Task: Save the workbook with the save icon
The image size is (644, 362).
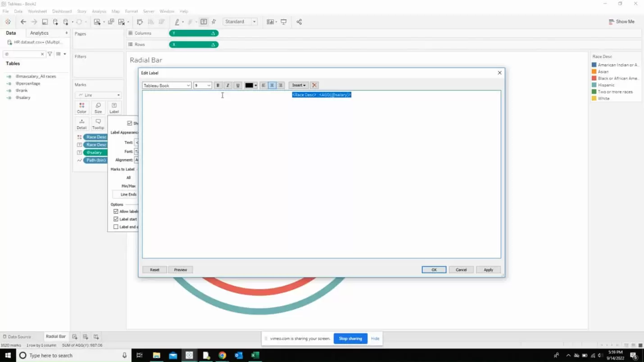Action: [45, 22]
